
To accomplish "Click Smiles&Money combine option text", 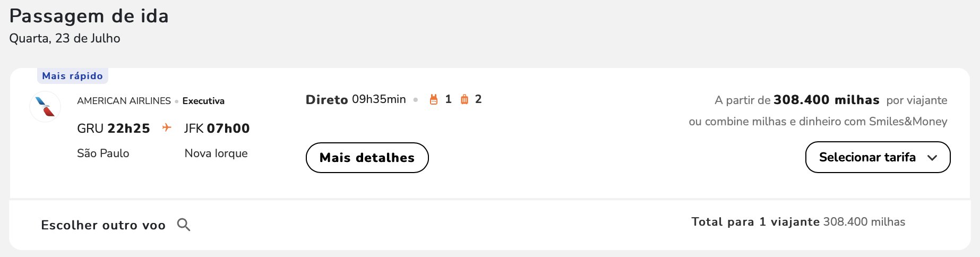I will tap(818, 122).
